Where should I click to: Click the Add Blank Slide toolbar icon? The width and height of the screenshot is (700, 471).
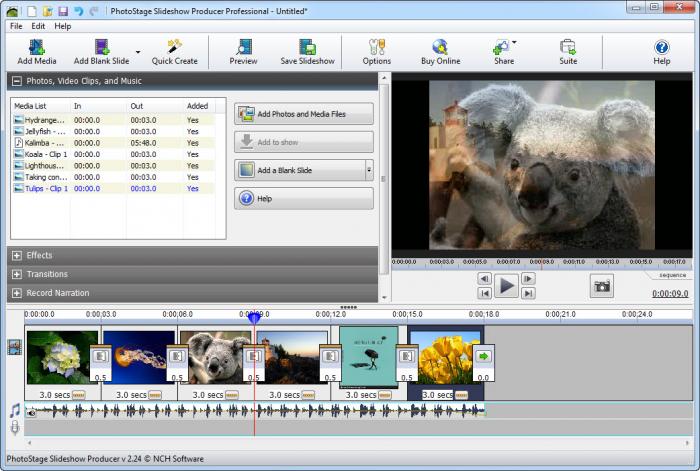tap(101, 52)
